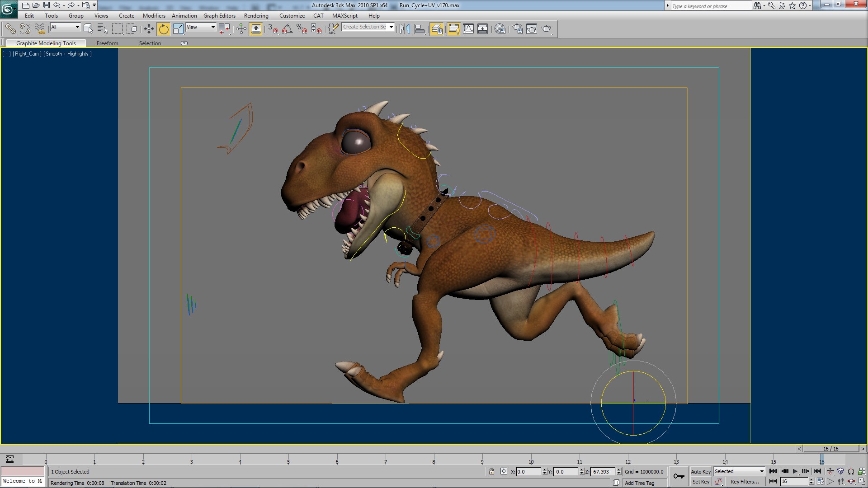
Task: Activate the Select and Move tool
Action: (x=149, y=29)
